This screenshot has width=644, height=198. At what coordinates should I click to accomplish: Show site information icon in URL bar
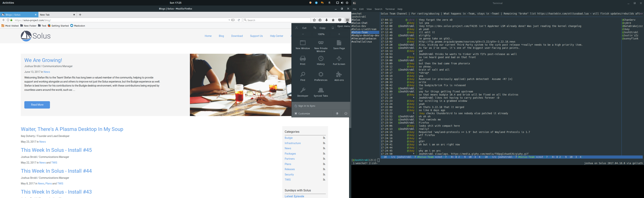pos(8,20)
